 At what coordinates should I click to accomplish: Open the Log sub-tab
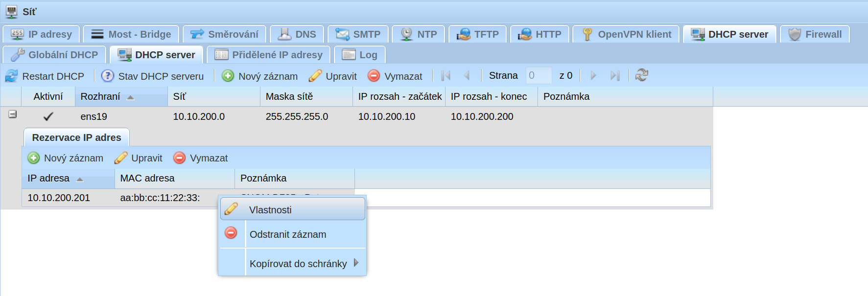point(360,55)
